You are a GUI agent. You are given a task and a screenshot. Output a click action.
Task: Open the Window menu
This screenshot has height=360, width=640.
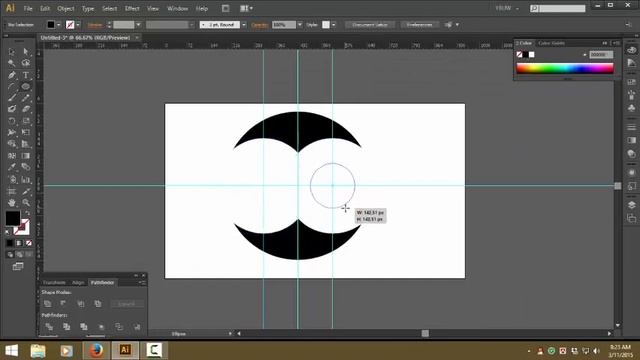click(x=177, y=8)
